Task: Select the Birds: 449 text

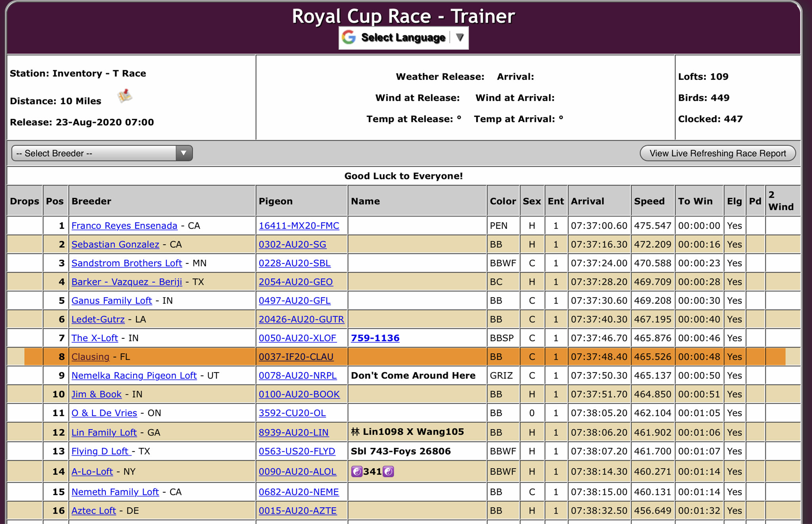Action: coord(704,98)
